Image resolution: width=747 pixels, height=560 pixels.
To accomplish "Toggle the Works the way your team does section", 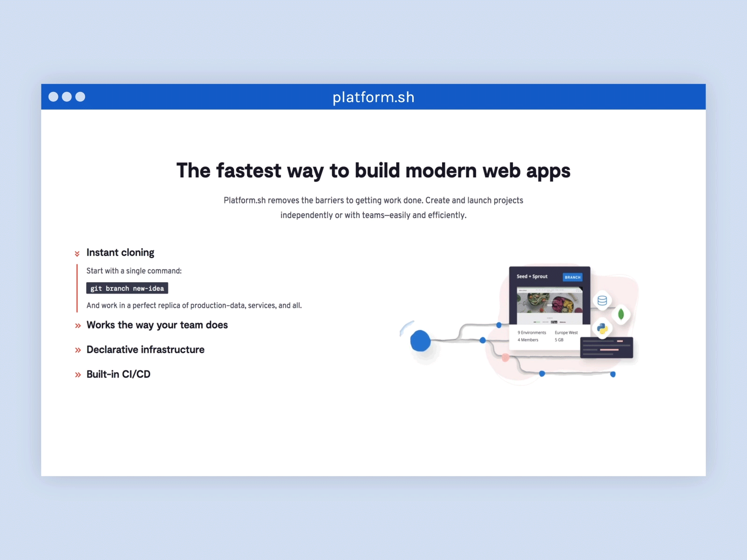I will tap(157, 325).
